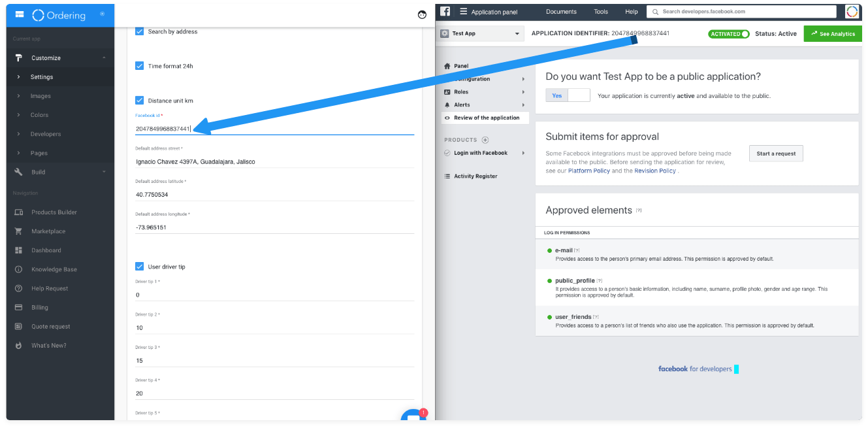The image size is (868, 428).
Task: Uncheck User driver tip checkbox
Action: [x=139, y=266]
